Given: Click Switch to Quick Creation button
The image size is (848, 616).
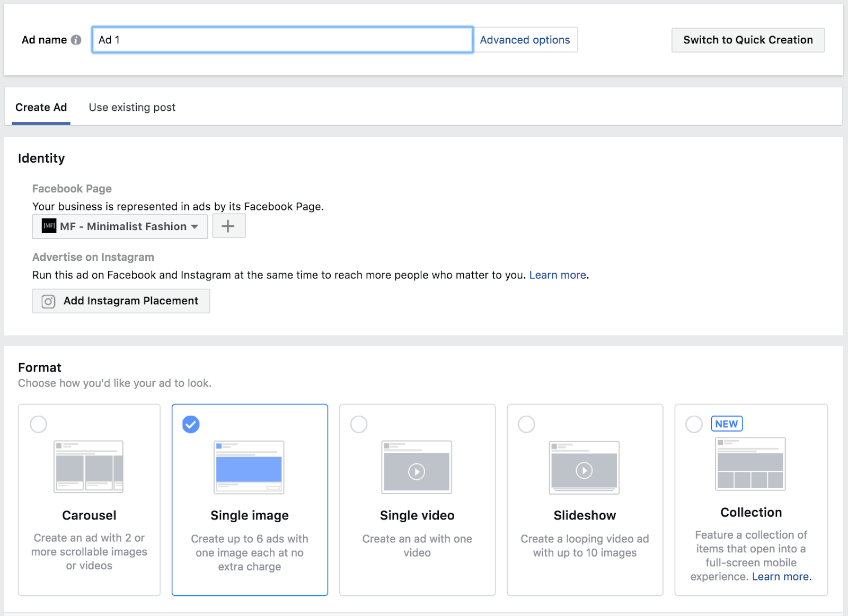Looking at the screenshot, I should tap(747, 40).
